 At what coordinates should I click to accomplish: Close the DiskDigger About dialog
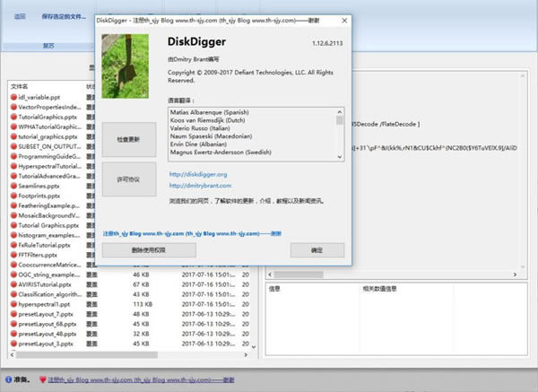344,21
